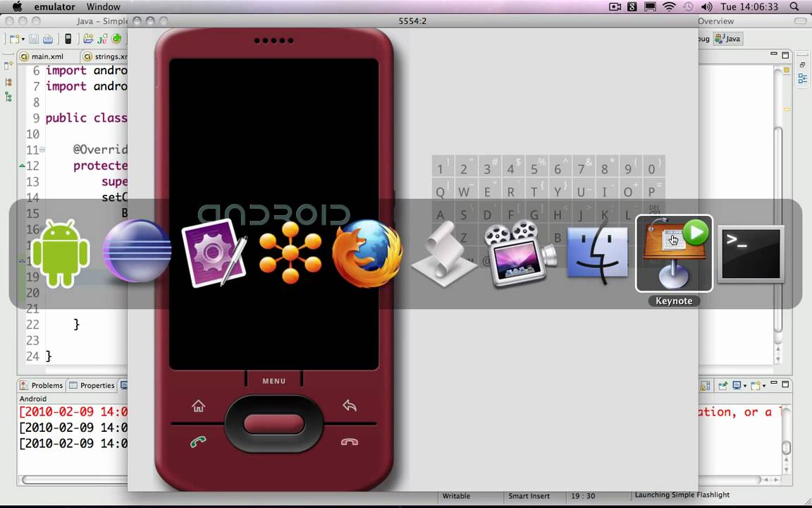Screen dimensions: 812x508
Task: Click the emulator MENU button
Action: (x=274, y=381)
